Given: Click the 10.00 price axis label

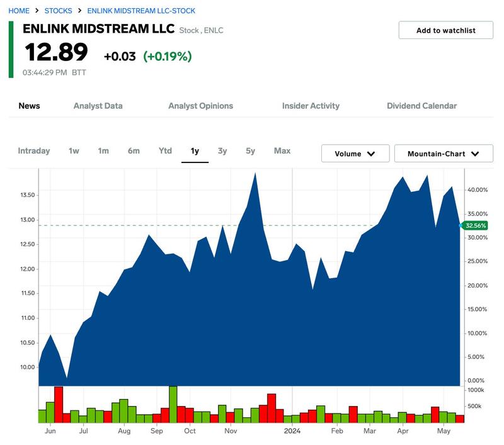Looking at the screenshot, I should tap(27, 367).
